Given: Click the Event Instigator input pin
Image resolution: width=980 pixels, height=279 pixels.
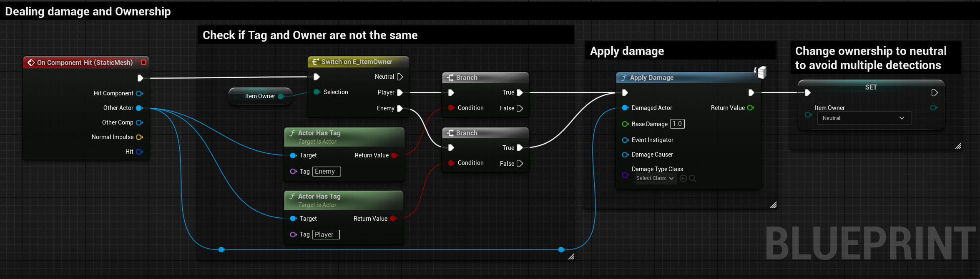Looking at the screenshot, I should 625,140.
